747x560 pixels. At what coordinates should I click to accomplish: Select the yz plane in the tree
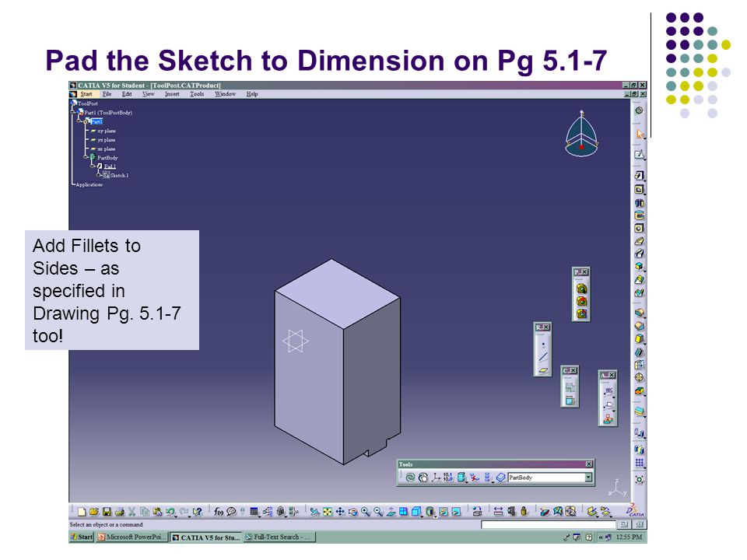pos(107,140)
